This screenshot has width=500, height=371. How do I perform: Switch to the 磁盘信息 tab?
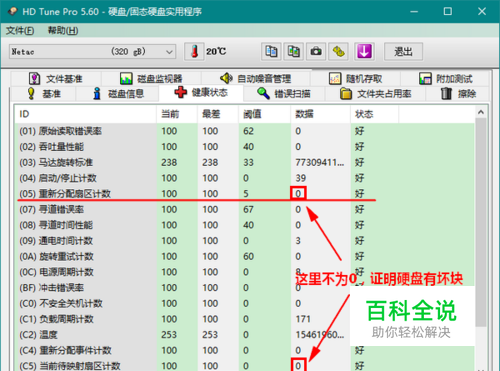point(118,94)
